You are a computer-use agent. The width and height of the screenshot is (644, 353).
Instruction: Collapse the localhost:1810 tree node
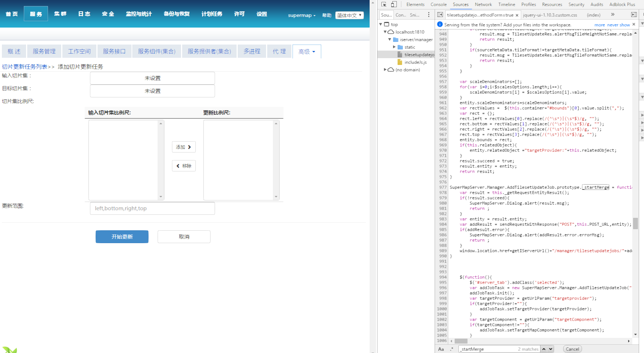[x=385, y=32]
